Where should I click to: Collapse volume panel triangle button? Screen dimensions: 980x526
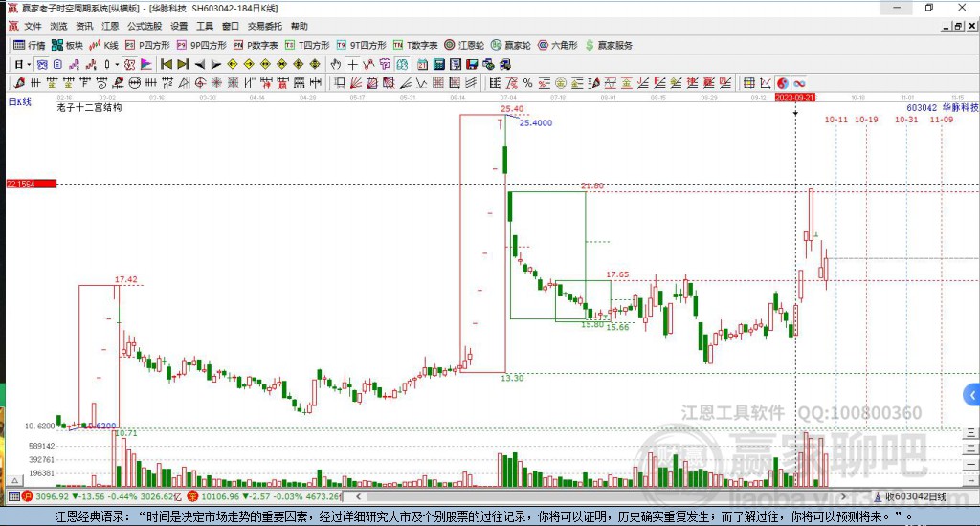(15, 480)
